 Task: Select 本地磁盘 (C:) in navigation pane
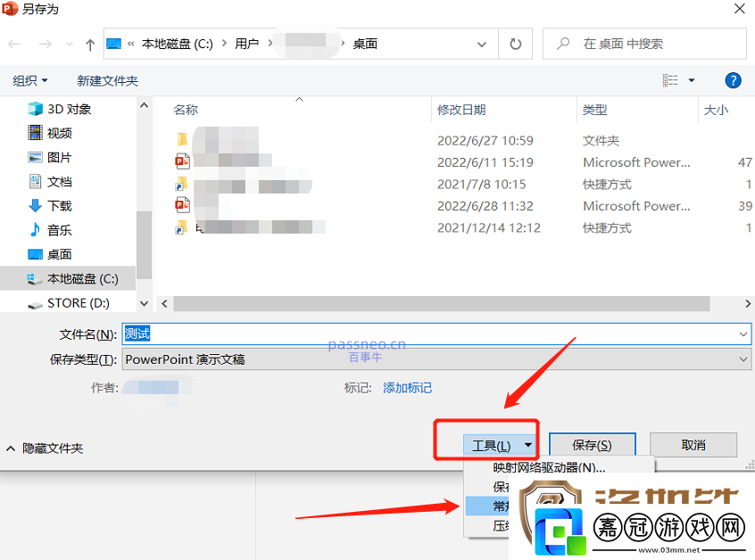click(68, 278)
